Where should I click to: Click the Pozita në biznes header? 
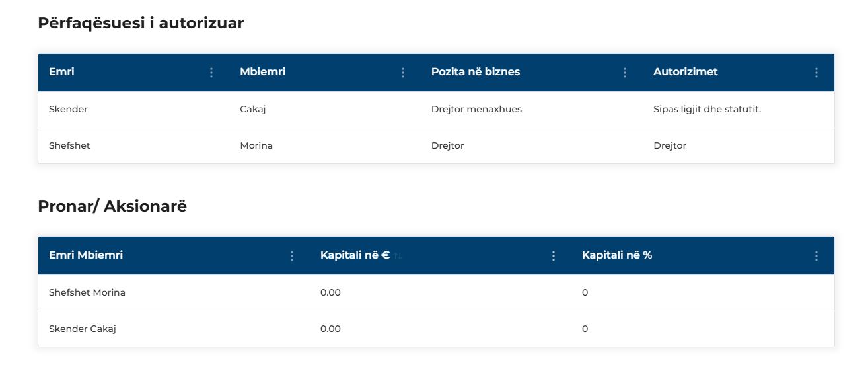[476, 71]
